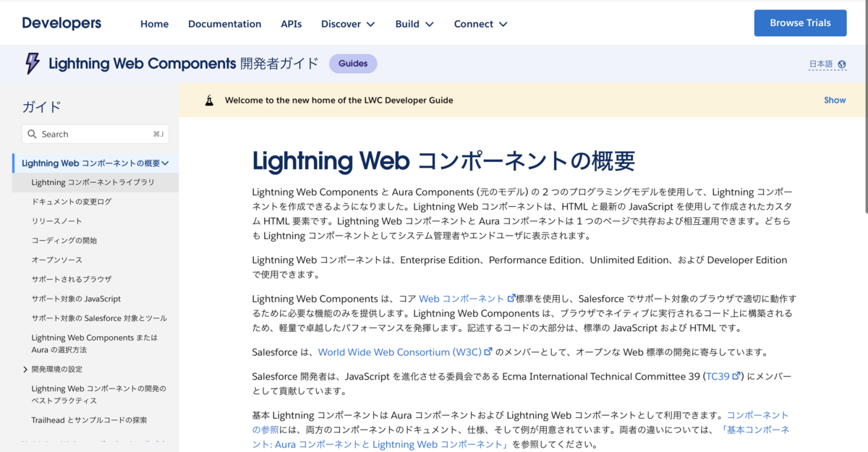Open 開発環境の設定 in sidebar

(56, 370)
